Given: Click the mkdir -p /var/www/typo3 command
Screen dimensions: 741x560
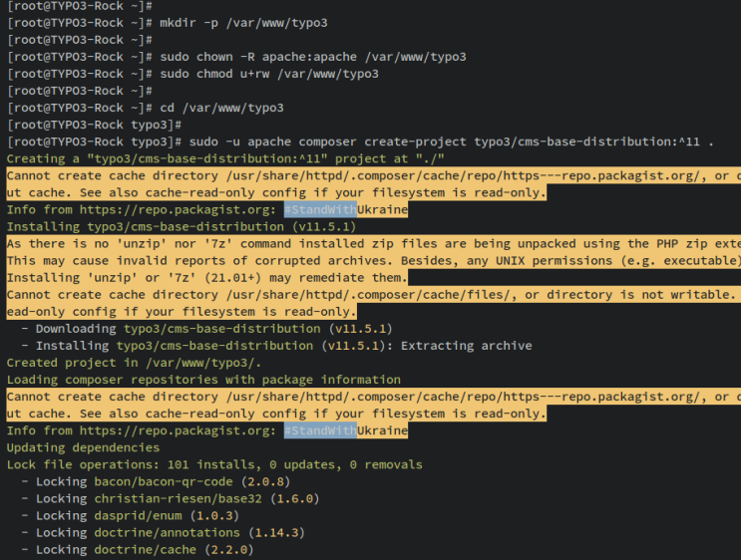Looking at the screenshot, I should 236,23.
